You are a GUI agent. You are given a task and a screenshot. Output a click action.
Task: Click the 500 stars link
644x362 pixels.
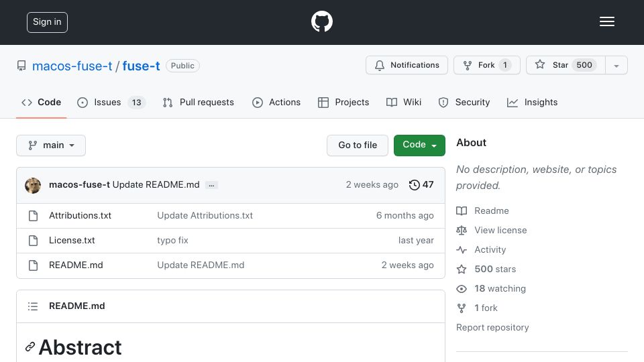[x=486, y=269]
